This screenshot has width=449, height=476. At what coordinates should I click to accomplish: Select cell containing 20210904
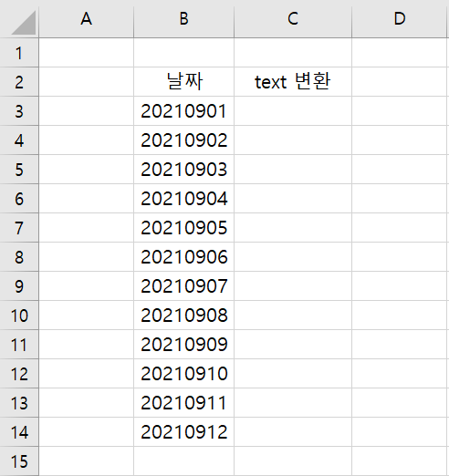(x=183, y=199)
